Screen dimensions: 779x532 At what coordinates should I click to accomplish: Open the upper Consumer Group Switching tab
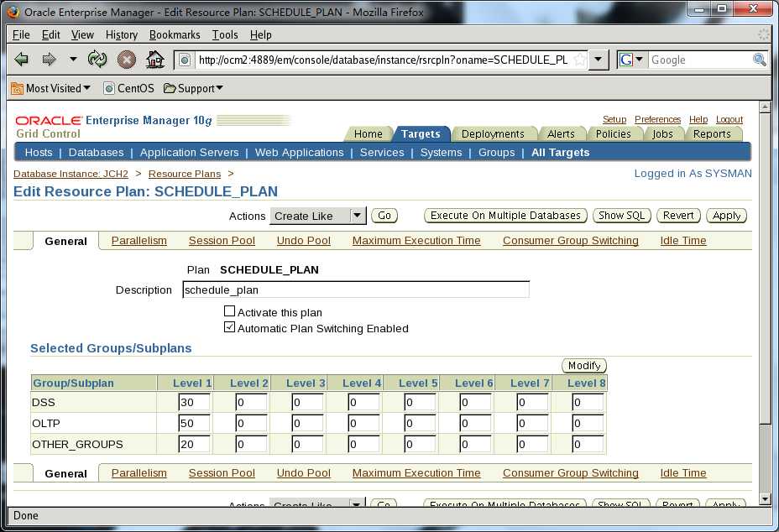570,241
